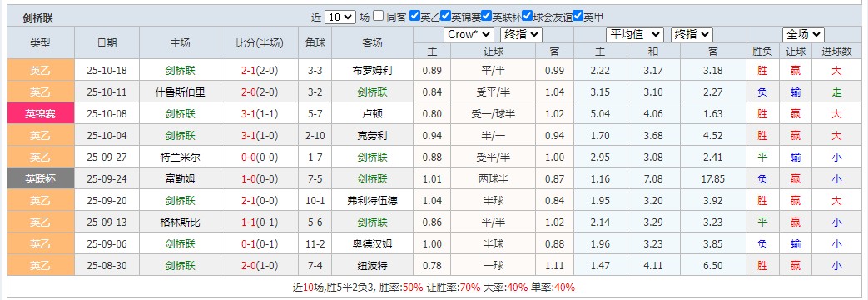Viewport: 868px width, 300px height.
Task: Click the 英联杯 type cell dated 25-09-24
Action: click(41, 178)
